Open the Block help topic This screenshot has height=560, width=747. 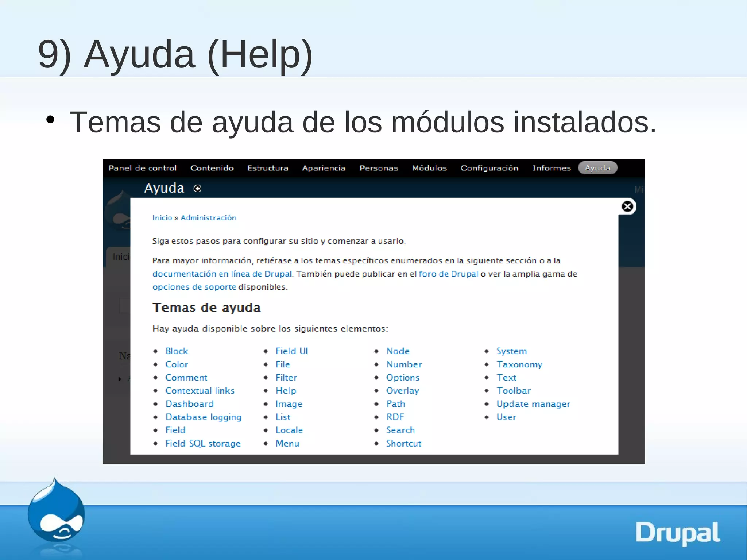click(177, 351)
